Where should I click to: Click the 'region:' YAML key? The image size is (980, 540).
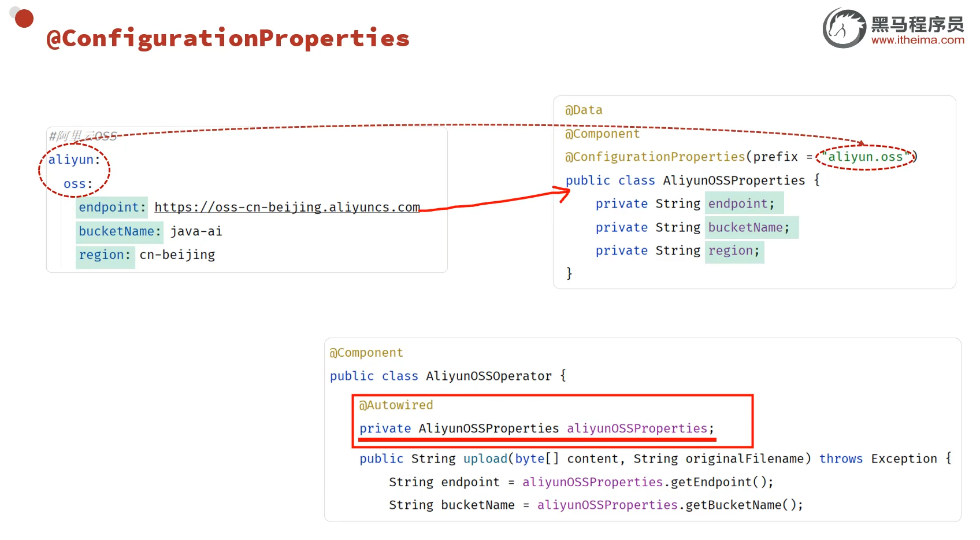(x=105, y=255)
